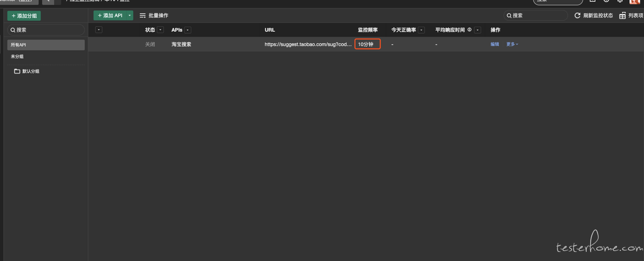644x261 pixels.
Task: Open the 今天正确率 column dropdown
Action: [x=422, y=30]
